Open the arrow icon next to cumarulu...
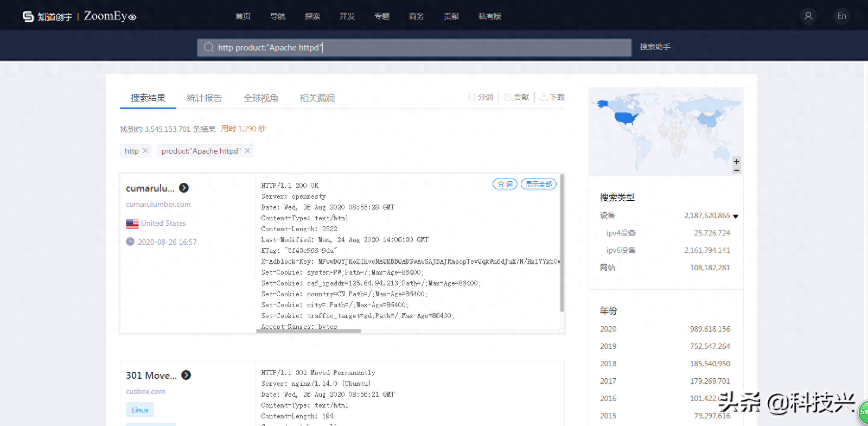Screen dimensions: 868x426 click(184, 188)
